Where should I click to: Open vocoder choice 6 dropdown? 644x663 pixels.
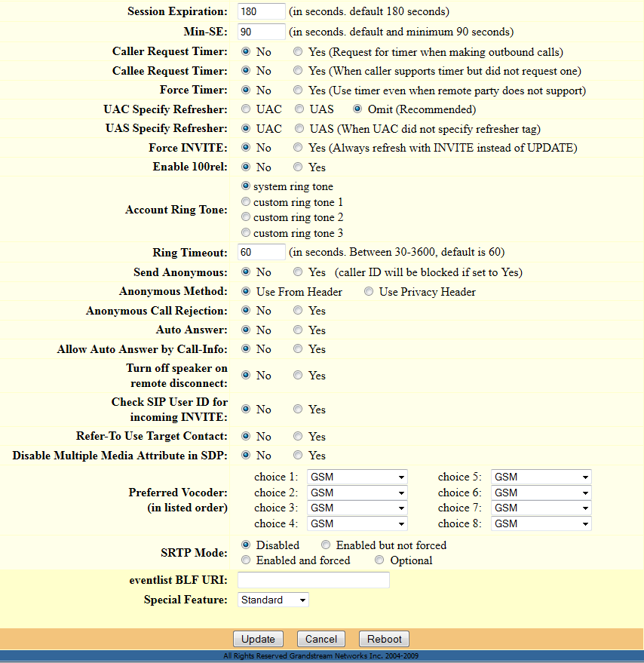pyautogui.click(x=541, y=493)
